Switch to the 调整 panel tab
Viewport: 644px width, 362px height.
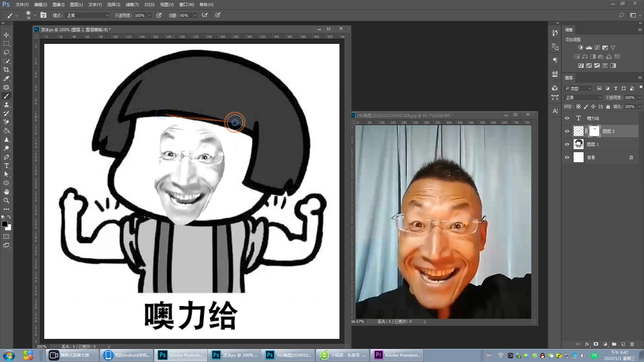point(569,29)
